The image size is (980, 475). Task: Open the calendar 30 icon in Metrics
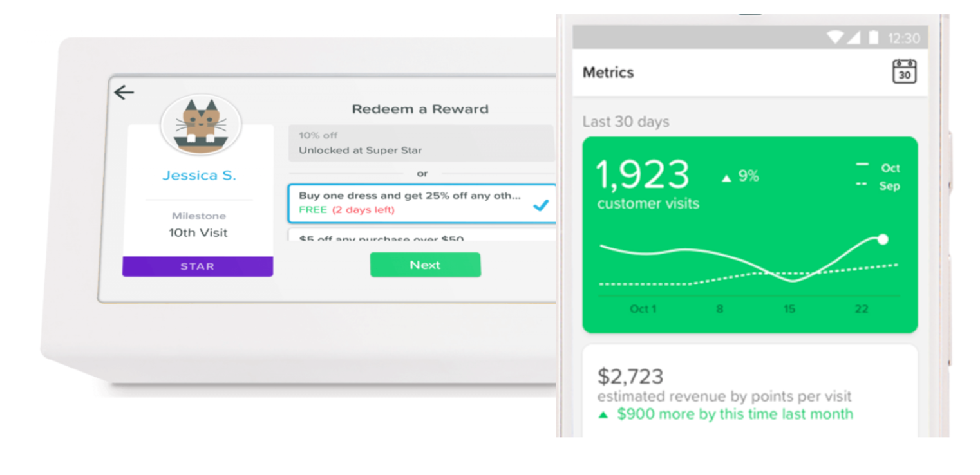[x=904, y=71]
